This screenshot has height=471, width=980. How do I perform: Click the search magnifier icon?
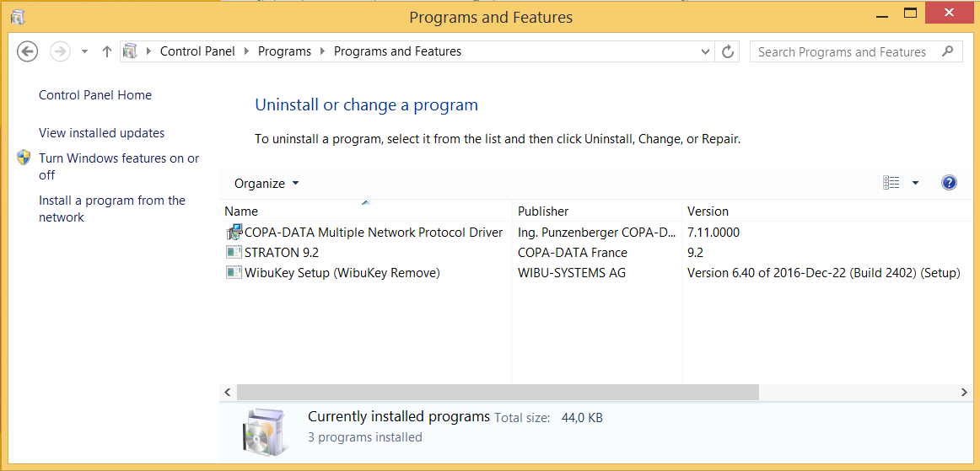(x=949, y=51)
